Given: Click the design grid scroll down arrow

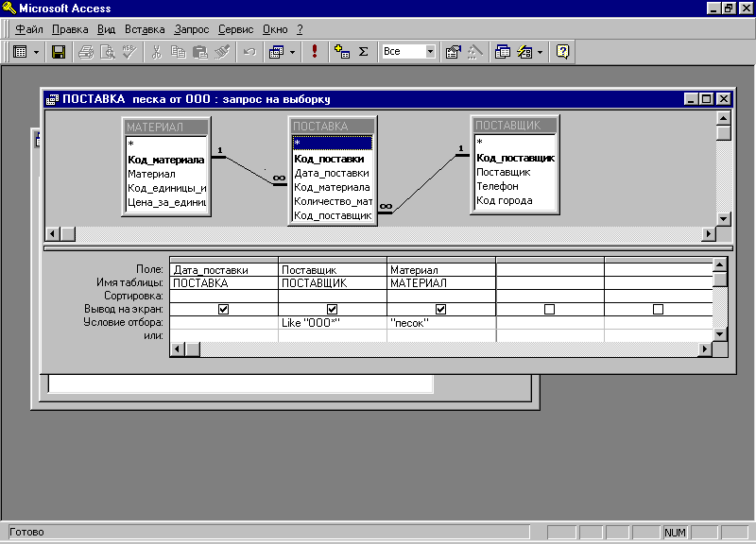Looking at the screenshot, I should (x=719, y=334).
